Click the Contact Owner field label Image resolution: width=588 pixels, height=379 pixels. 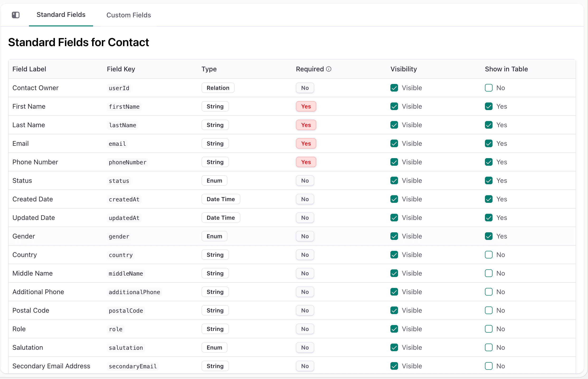pyautogui.click(x=35, y=88)
